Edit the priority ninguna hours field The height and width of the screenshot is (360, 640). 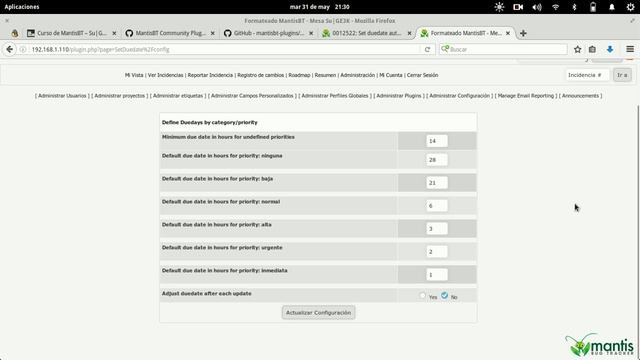pos(437,160)
